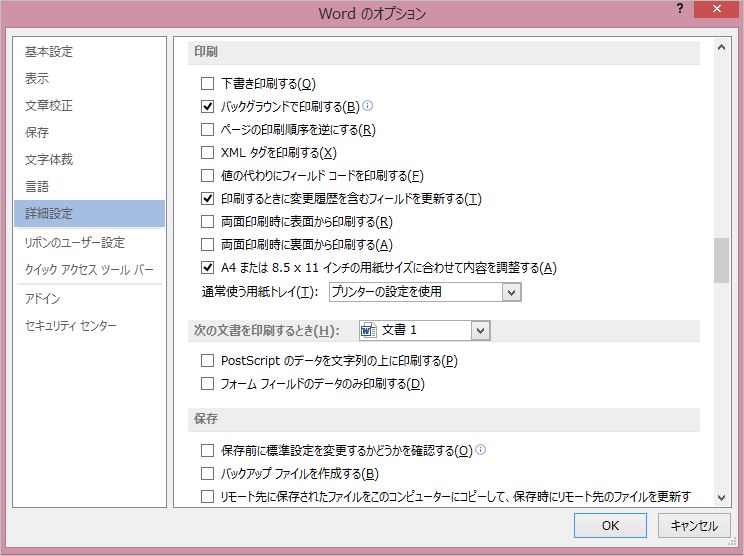Check フォーム フィールドのデータのみ印刷する
Viewport: 744px width, 556px height.
pos(207,383)
